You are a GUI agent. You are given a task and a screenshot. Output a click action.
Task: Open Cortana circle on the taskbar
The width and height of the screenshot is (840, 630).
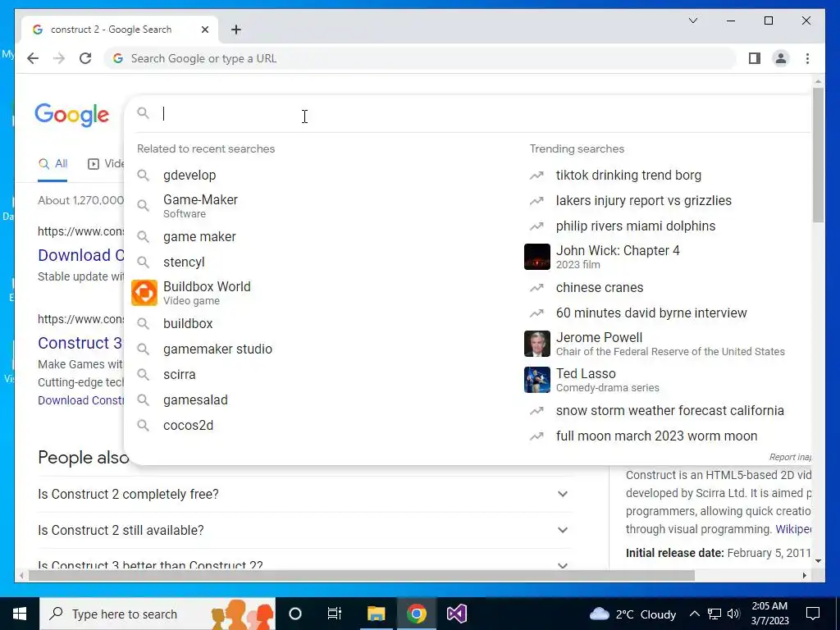pyautogui.click(x=295, y=614)
